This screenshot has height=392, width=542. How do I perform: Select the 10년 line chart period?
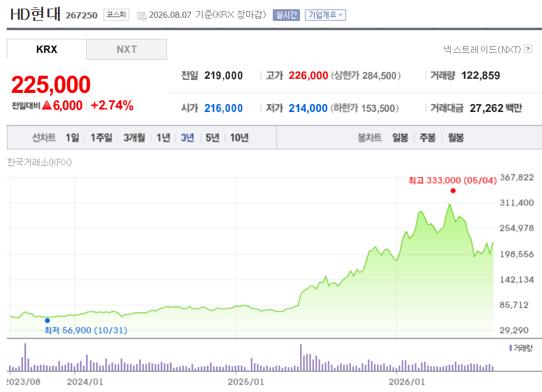239,137
